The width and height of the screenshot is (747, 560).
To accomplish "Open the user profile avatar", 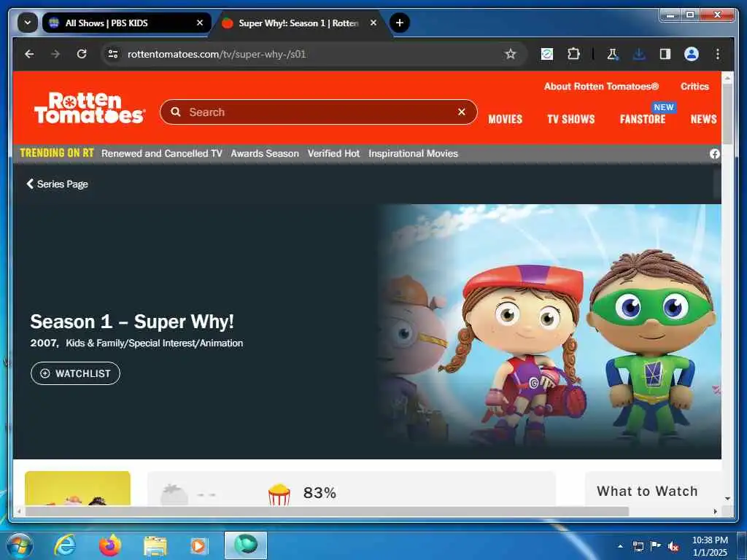I will coord(692,54).
